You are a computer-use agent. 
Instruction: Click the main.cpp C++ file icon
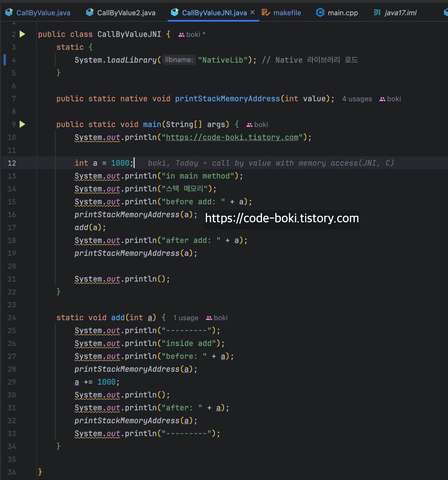point(320,12)
